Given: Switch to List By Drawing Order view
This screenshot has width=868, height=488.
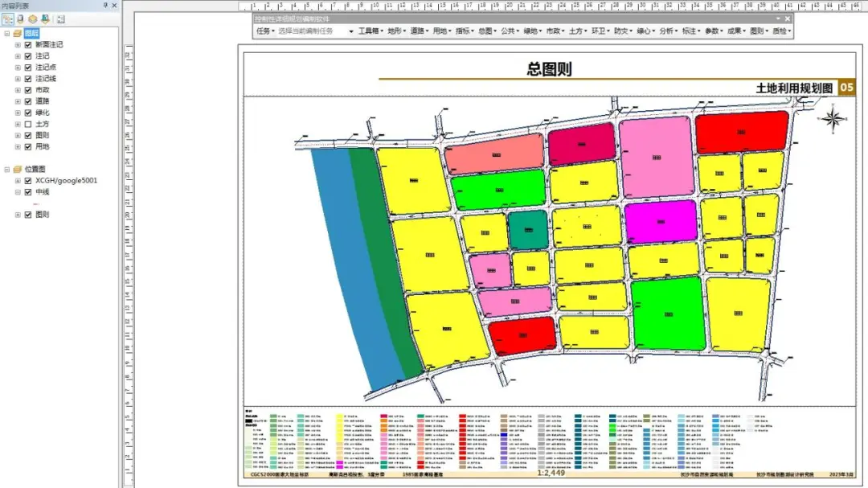Looking at the screenshot, I should [x=8, y=19].
